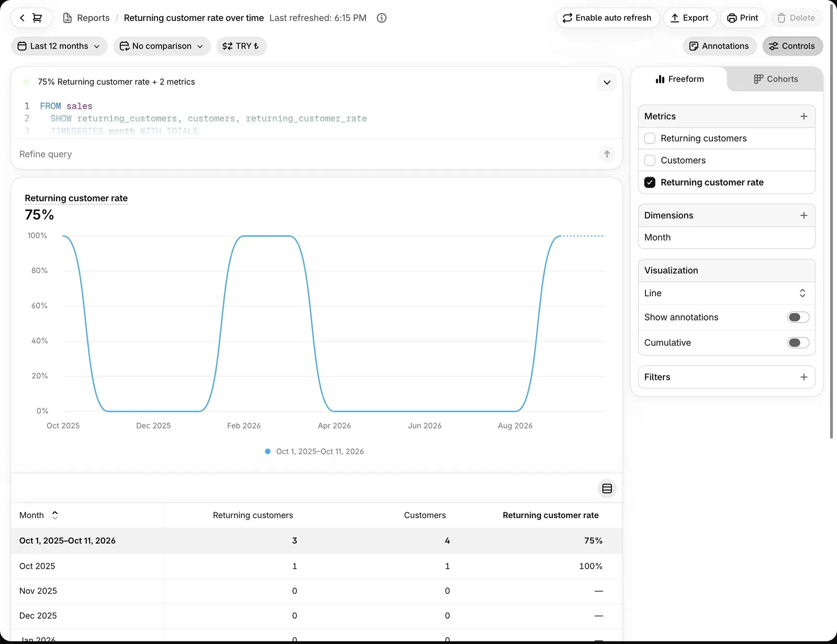Click the back arrow with cart icon

[x=31, y=18]
